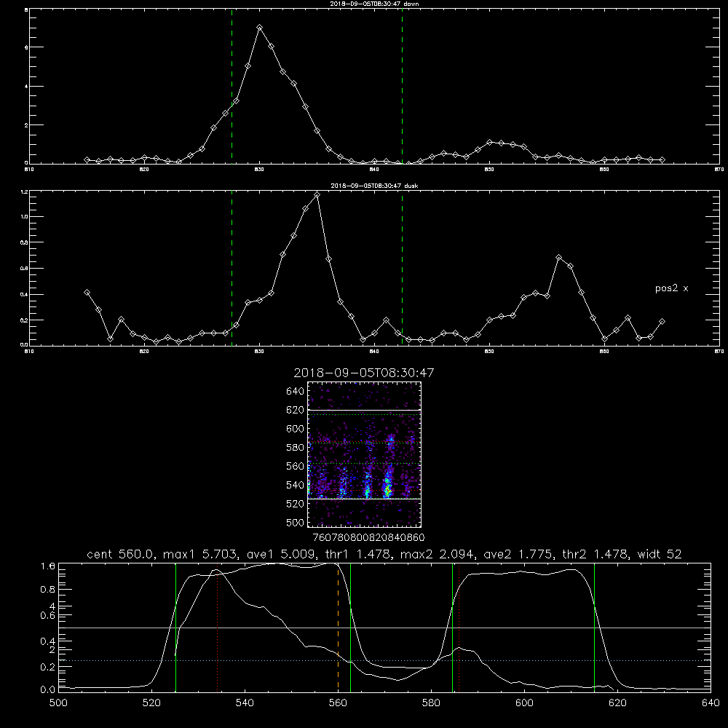Click the '0.8' y-axis label of the bottom plot
The image size is (728, 728).
(x=48, y=590)
